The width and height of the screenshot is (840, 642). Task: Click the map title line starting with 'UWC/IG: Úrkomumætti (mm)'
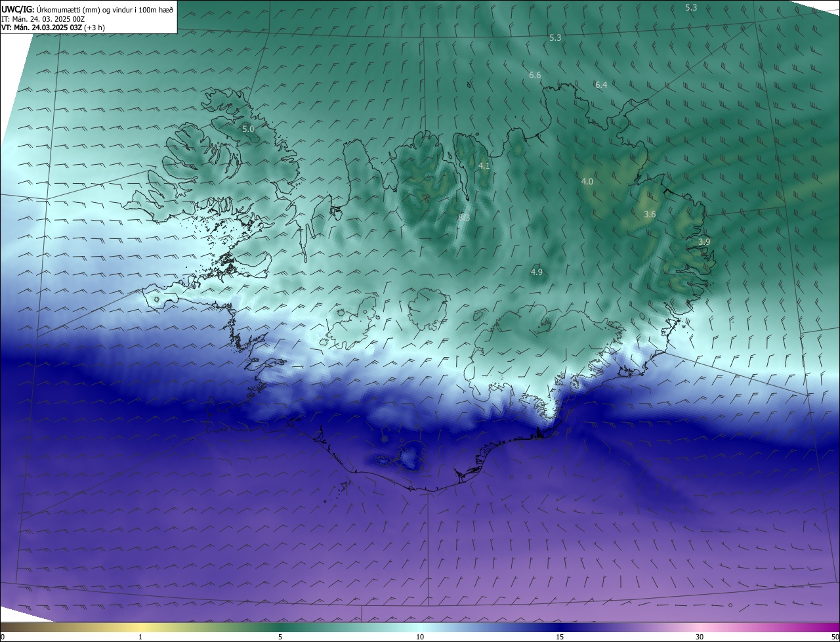click(87, 9)
